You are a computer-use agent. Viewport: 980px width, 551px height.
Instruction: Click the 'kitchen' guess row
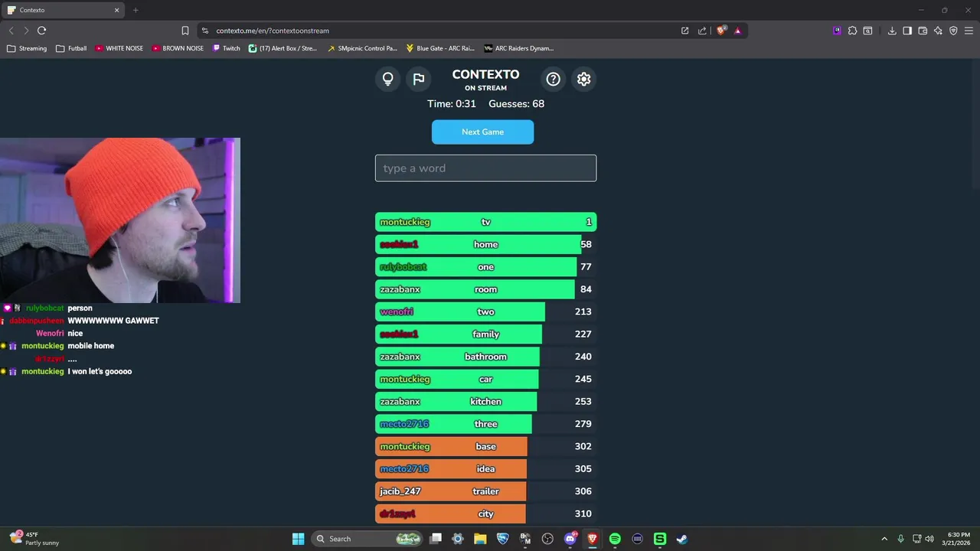(x=485, y=401)
